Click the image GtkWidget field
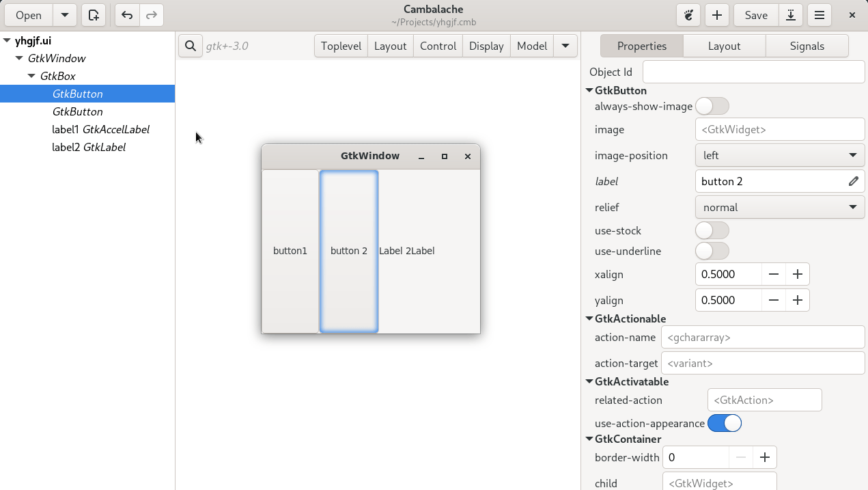868x490 pixels. (x=780, y=129)
